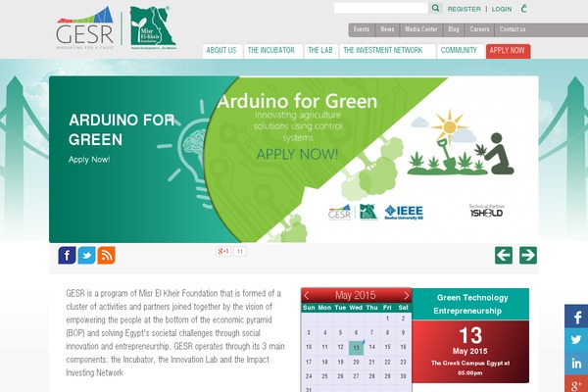Click the search magnifier icon
The height and width of the screenshot is (392, 588).
[x=436, y=8]
